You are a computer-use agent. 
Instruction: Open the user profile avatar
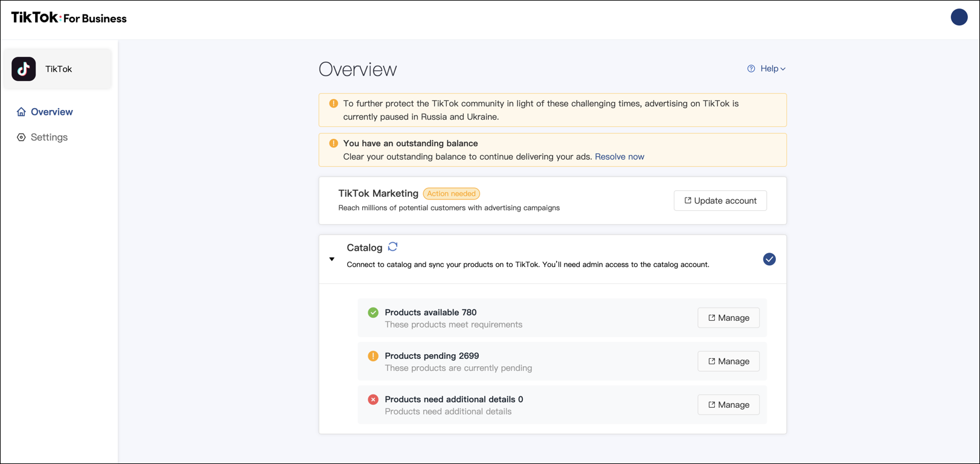pos(959,17)
